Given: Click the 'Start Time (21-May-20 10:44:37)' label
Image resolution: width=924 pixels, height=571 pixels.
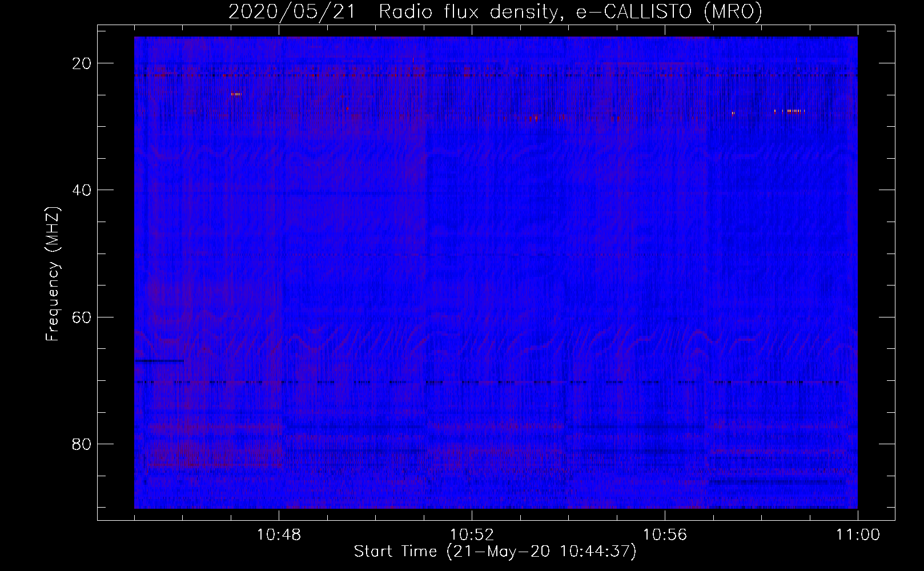Looking at the screenshot, I should [x=495, y=552].
